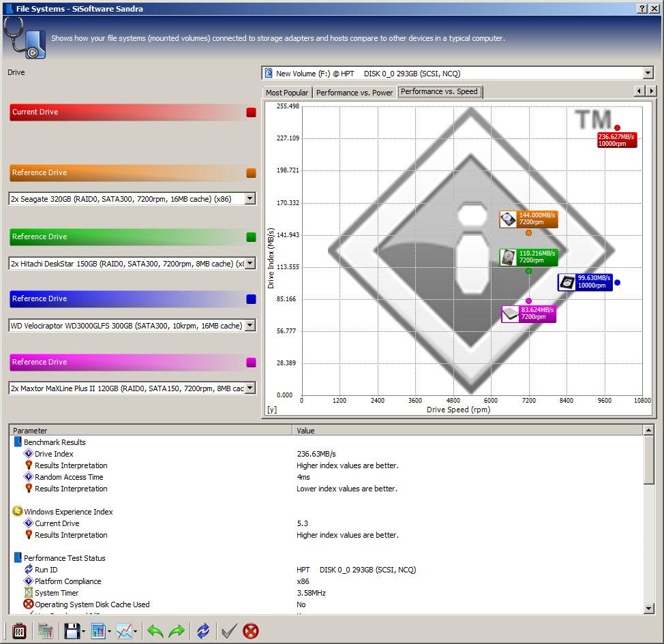Click the 3.58MHz value
664x644 pixels.
(x=312, y=593)
